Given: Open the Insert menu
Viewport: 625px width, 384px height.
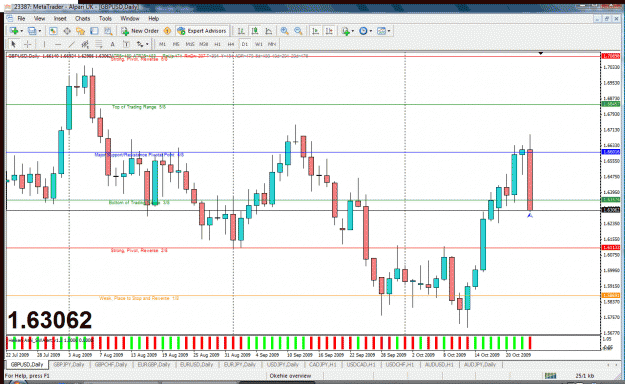Looking at the screenshot, I should 60,19.
